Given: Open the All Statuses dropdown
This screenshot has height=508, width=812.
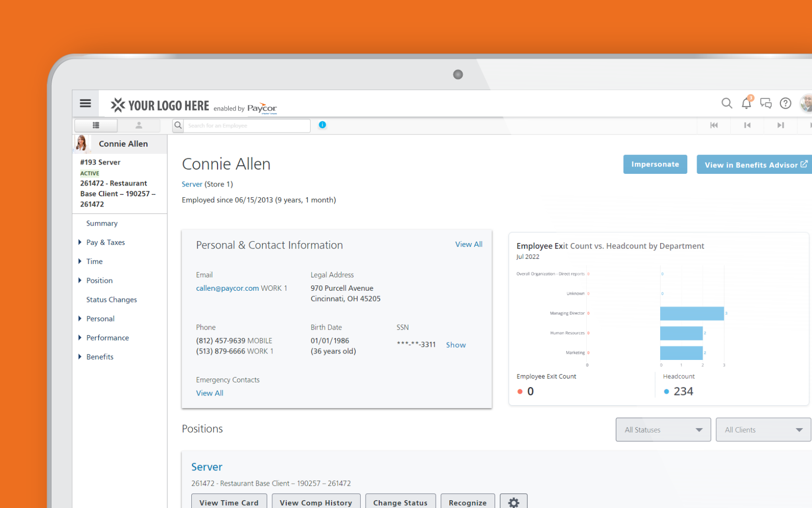Looking at the screenshot, I should tap(663, 430).
